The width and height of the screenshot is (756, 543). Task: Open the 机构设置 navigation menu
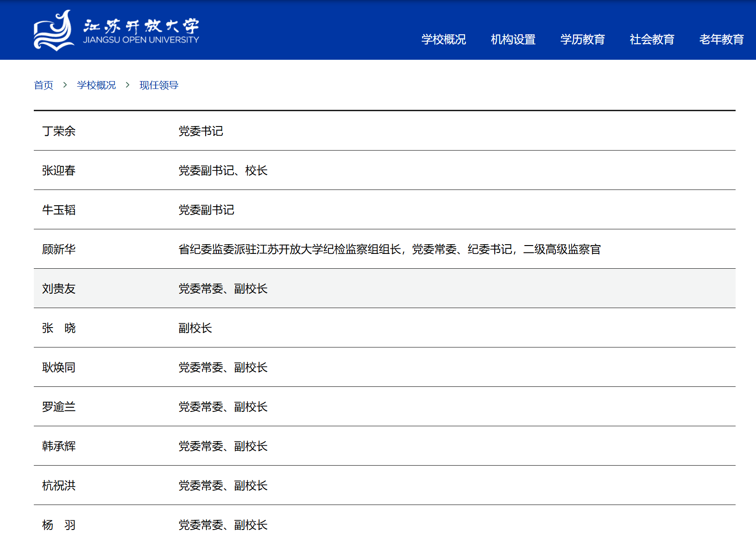pos(513,39)
